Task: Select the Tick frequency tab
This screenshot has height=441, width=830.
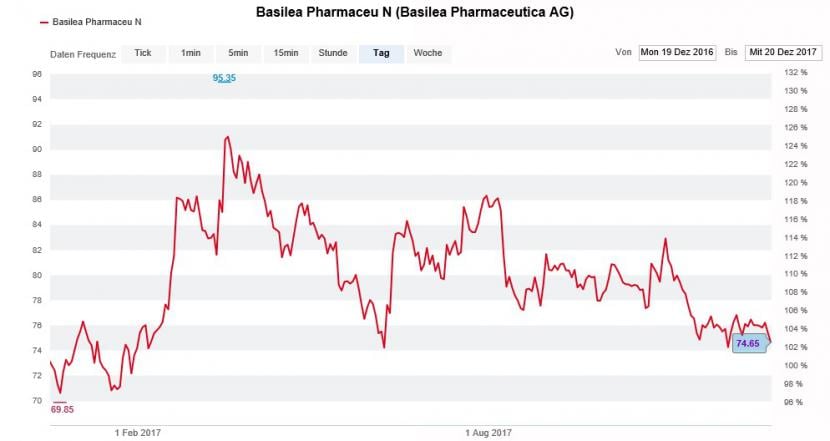Action: [x=143, y=53]
